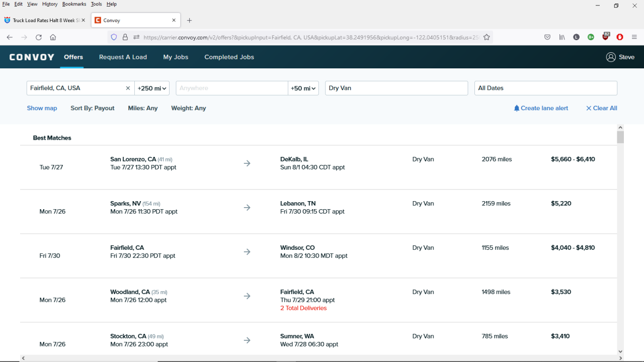Clear the Fairfield, CA pickup location

pyautogui.click(x=128, y=88)
